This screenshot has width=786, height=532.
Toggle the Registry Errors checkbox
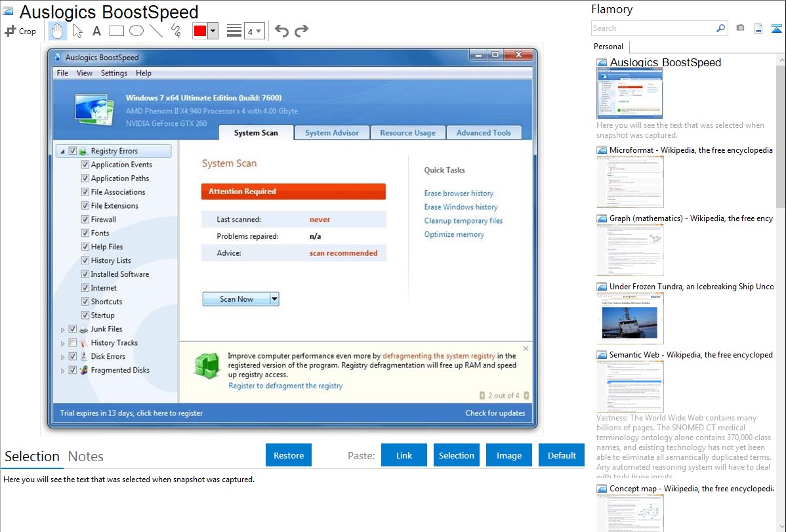click(x=73, y=151)
